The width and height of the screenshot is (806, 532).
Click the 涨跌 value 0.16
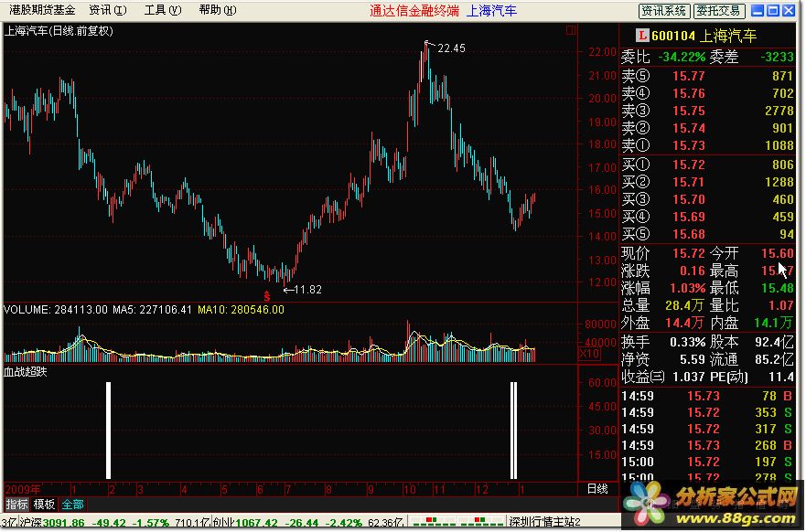pos(692,271)
